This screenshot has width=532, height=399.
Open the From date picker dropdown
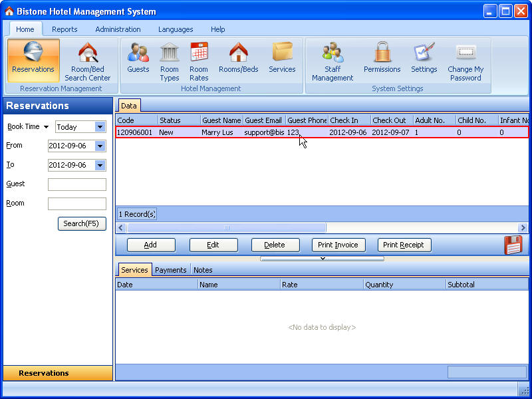point(100,146)
